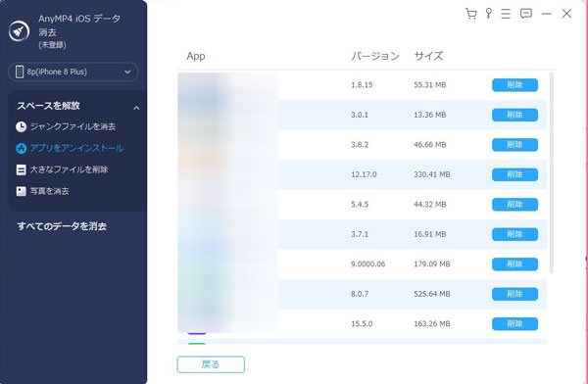588x384 pixels.
Task: Click the photo icon for 写真を消去
Action: (21, 191)
